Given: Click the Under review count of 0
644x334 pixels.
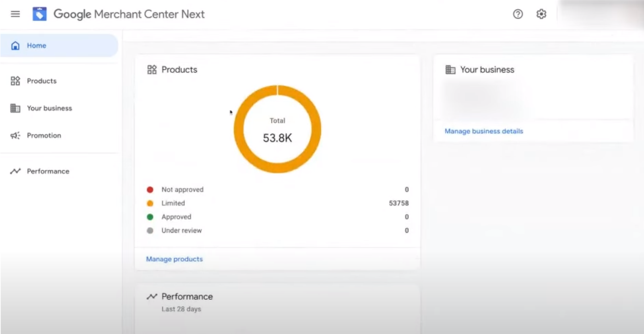Looking at the screenshot, I should 407,231.
